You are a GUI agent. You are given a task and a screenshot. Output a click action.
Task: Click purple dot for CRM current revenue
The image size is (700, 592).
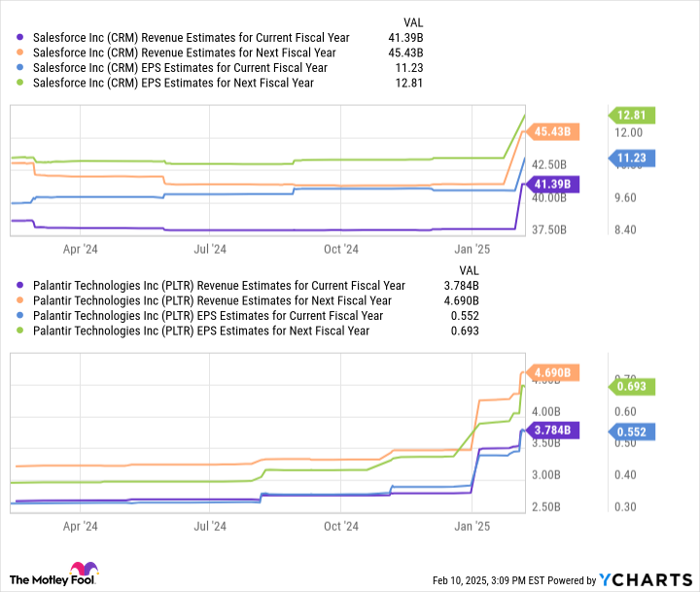(x=19, y=37)
